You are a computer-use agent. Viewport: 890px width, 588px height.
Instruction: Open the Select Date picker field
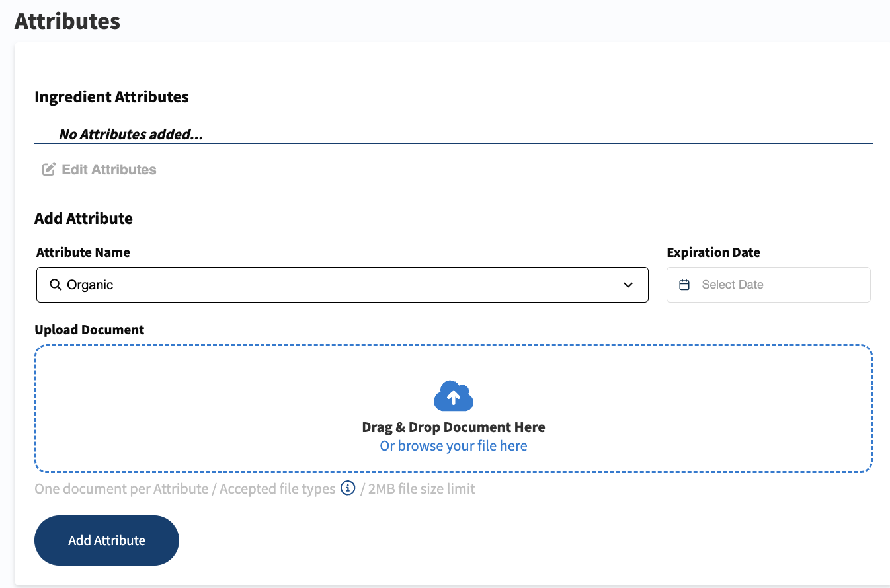click(768, 285)
